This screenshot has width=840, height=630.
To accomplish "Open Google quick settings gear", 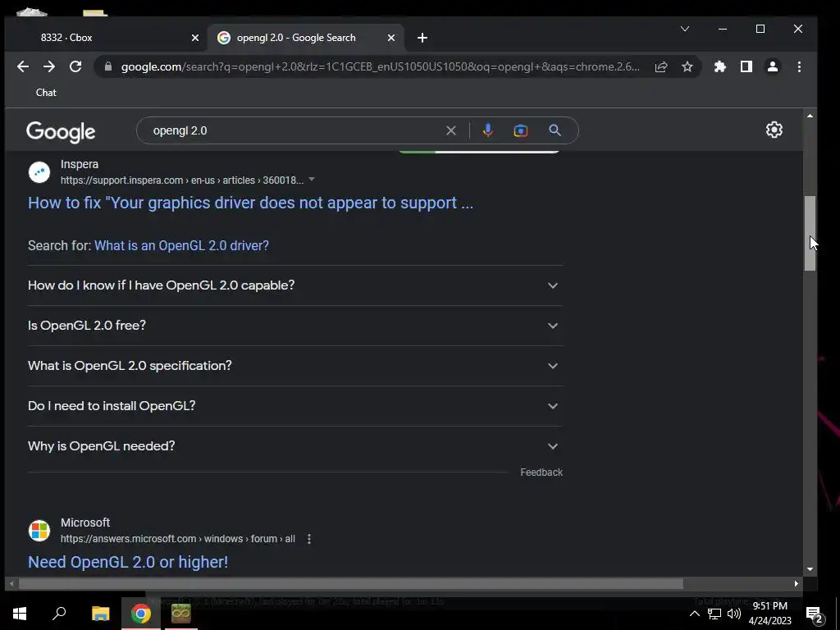I will pos(774,130).
